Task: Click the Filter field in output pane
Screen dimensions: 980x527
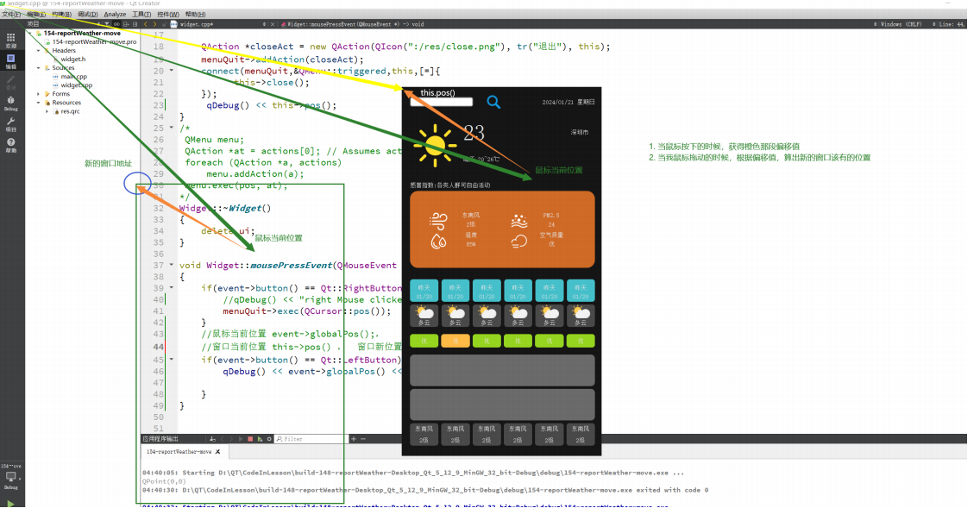Action: point(310,439)
